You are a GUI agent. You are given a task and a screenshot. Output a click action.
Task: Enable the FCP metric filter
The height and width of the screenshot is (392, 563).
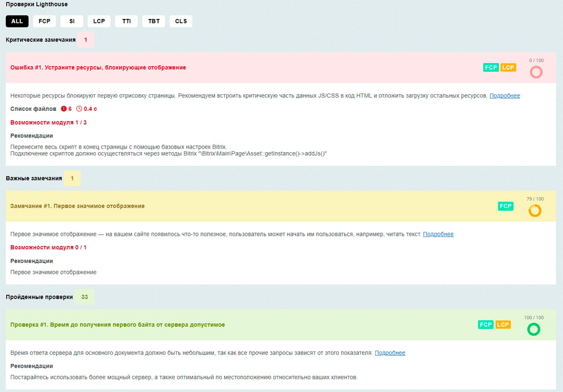coord(44,21)
